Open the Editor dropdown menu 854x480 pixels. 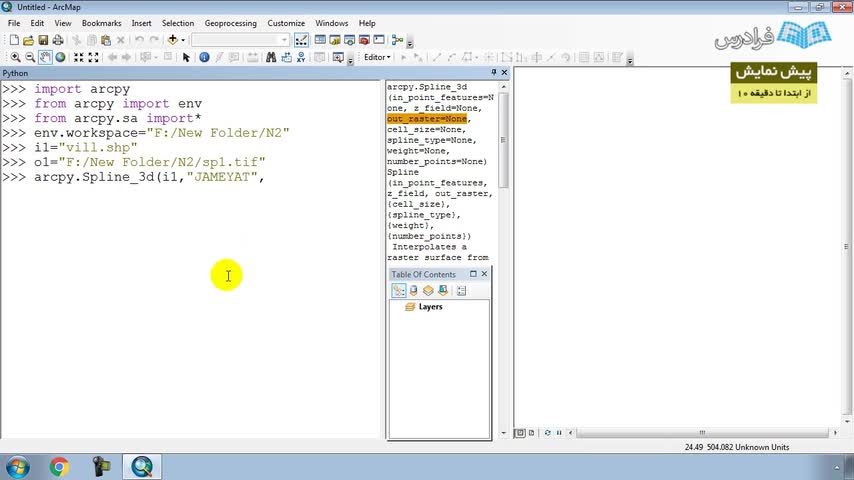click(377, 57)
